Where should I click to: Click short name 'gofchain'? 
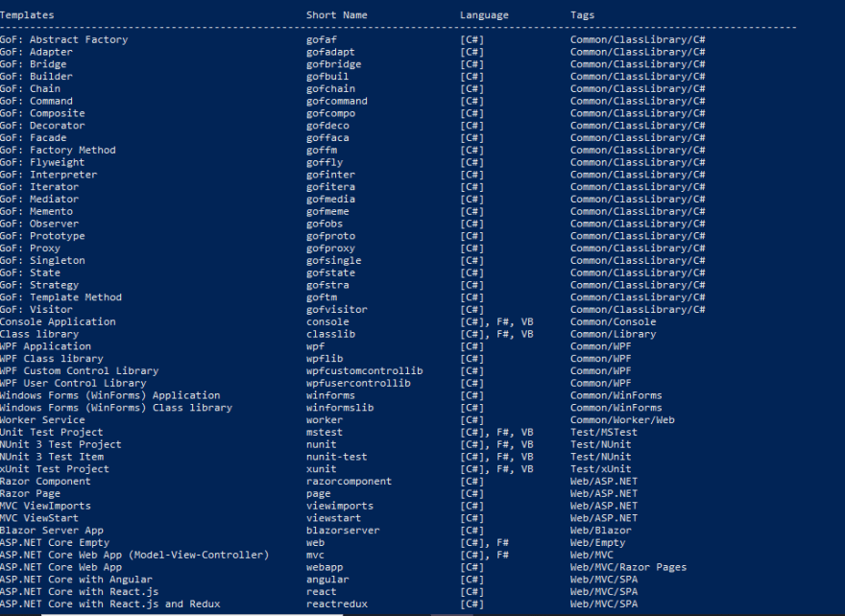331,89
